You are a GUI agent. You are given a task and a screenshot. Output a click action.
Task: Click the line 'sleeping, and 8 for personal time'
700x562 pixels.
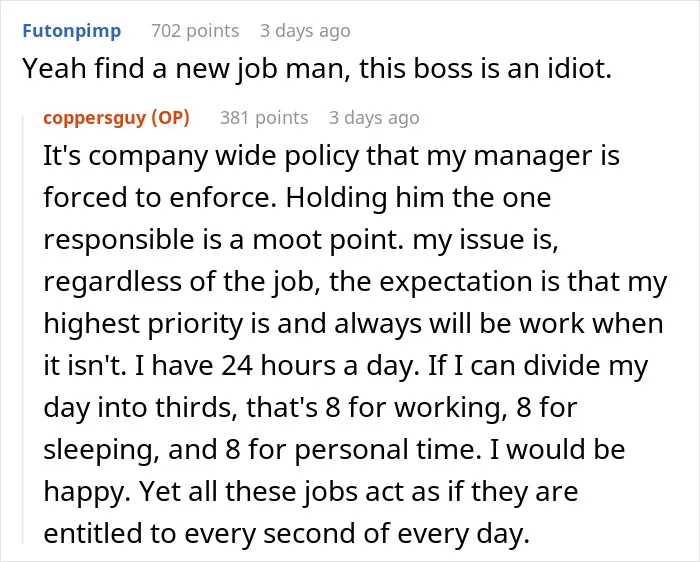point(334,450)
